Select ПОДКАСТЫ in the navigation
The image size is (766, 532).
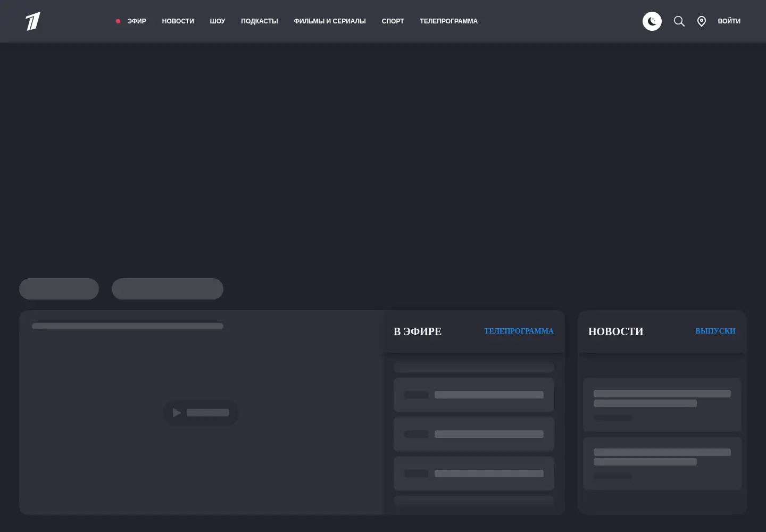[260, 21]
